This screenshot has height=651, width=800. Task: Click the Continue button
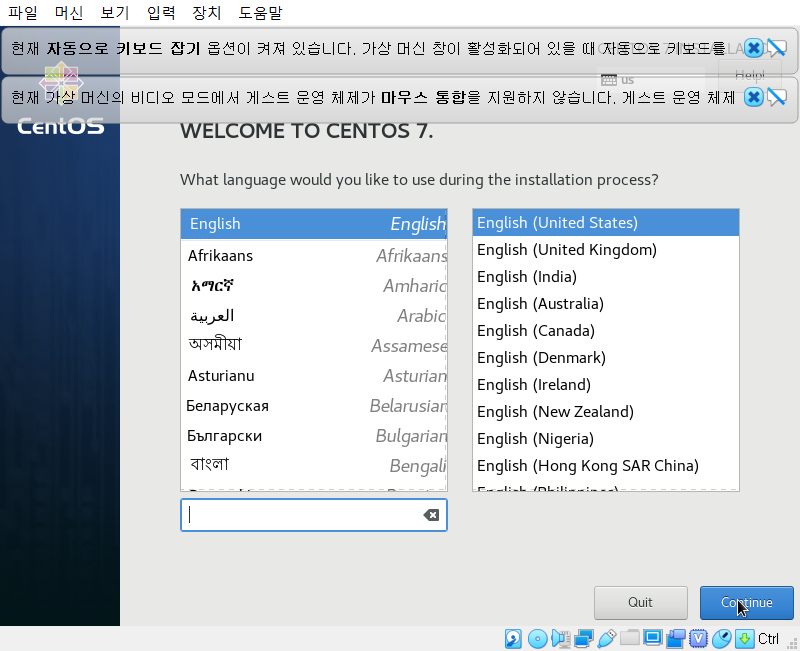point(746,603)
